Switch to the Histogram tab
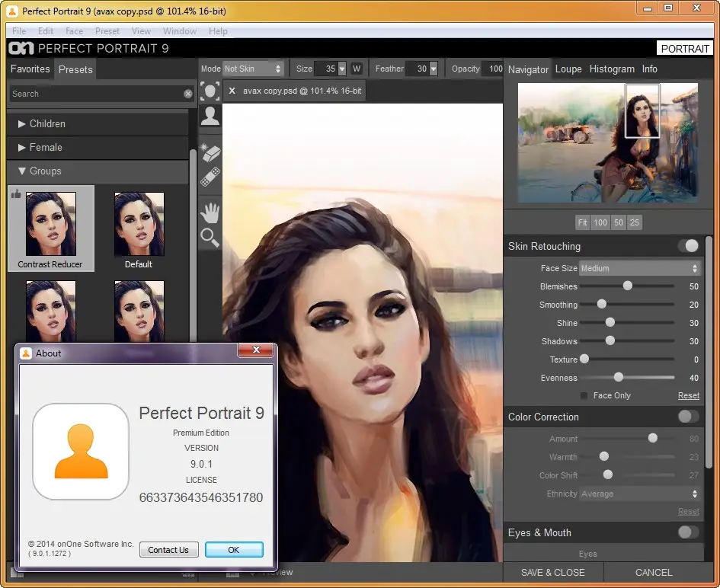Screen dimensions: 720x588 [x=612, y=69]
